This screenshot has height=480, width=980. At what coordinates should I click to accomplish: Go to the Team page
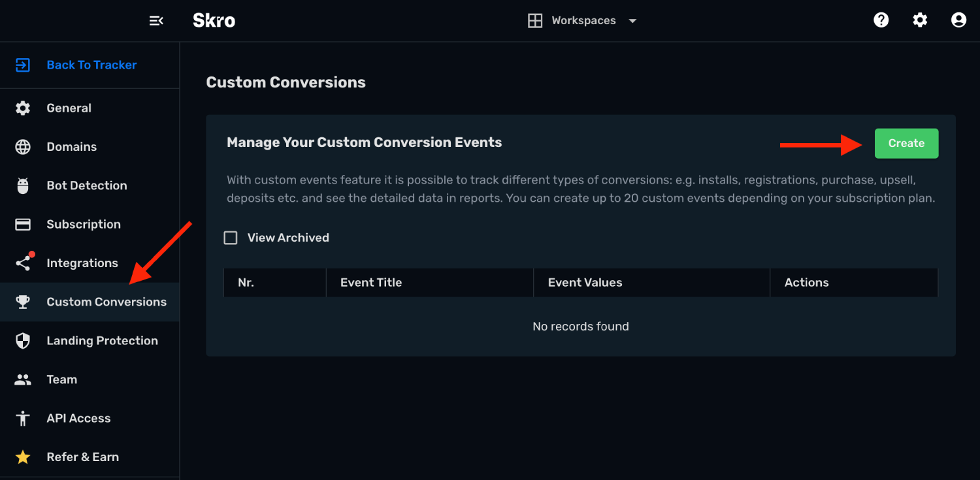point(90,379)
